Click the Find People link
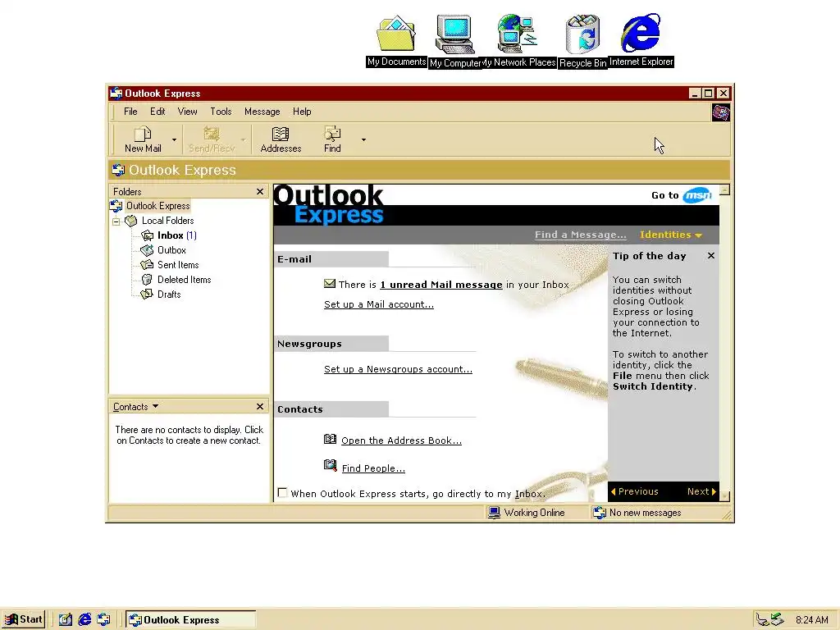This screenshot has width=840, height=630. coord(373,468)
